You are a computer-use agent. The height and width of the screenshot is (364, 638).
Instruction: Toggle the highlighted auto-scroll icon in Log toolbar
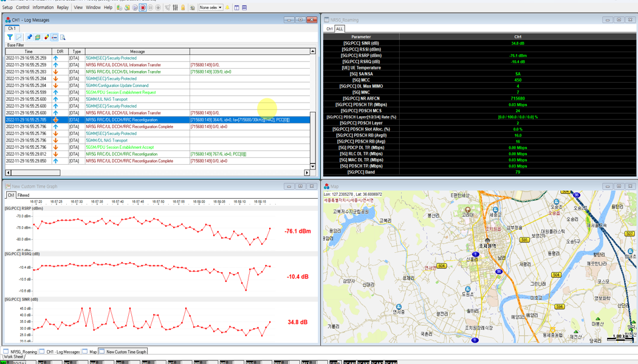click(55, 38)
